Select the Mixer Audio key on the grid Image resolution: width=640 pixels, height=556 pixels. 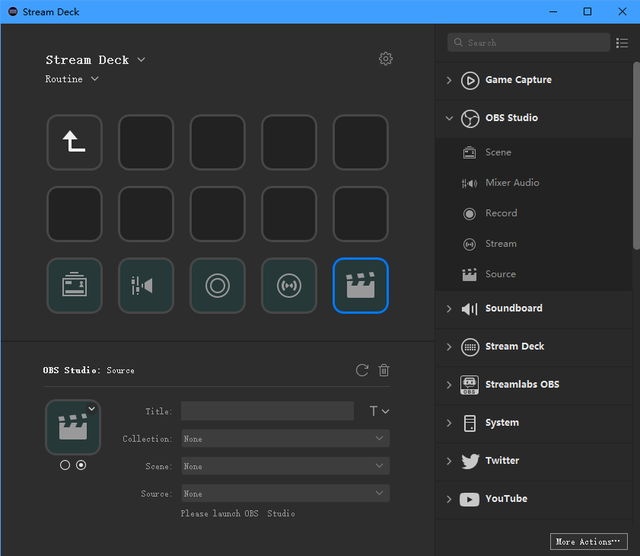[x=146, y=285]
